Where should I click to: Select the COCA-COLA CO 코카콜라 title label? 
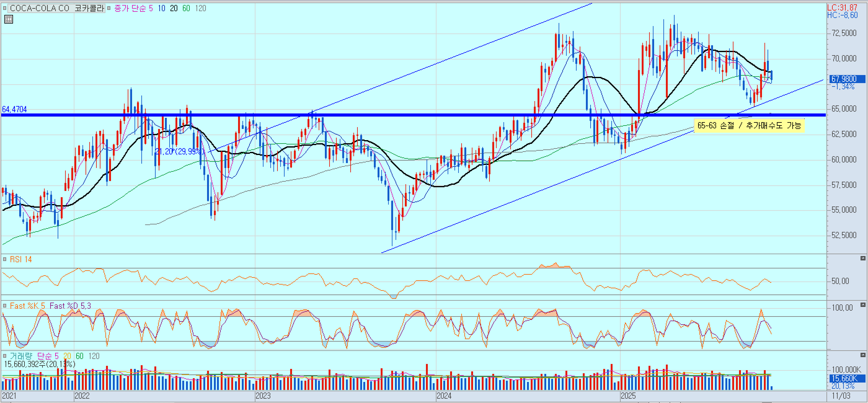57,8
